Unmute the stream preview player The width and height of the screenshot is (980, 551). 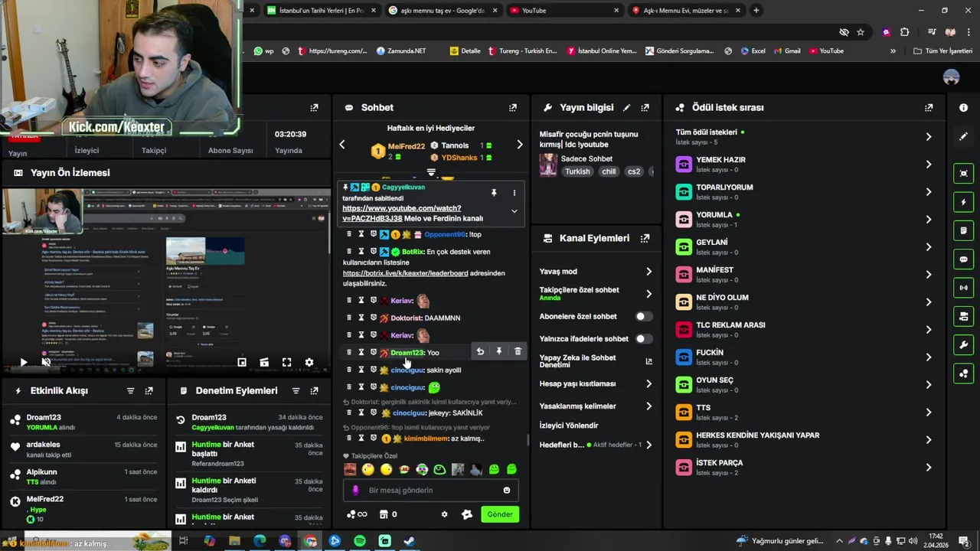[46, 362]
